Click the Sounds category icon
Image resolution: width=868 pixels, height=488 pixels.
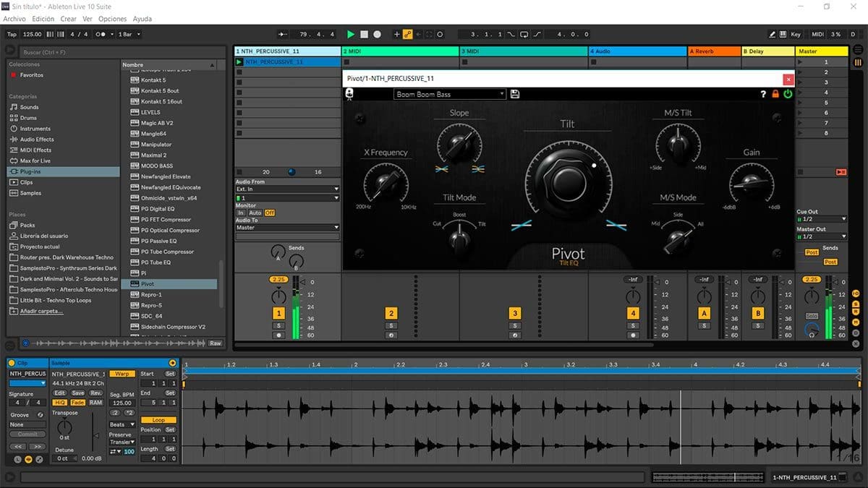(14, 107)
